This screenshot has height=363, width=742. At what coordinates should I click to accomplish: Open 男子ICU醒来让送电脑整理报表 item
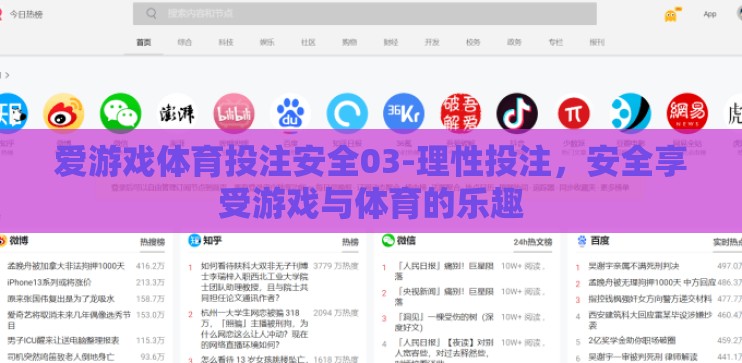coord(63,340)
